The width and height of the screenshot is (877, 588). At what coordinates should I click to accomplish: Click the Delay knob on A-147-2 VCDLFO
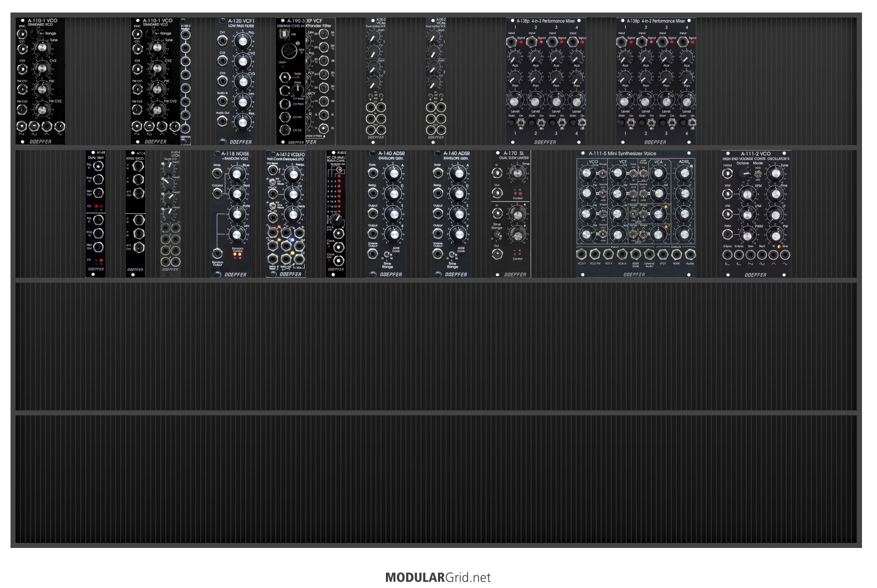tap(293, 214)
